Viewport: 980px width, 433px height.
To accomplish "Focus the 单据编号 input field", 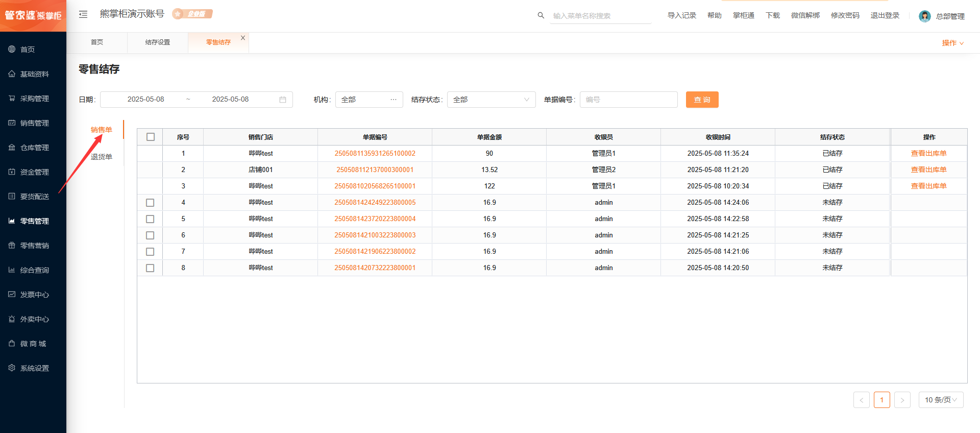I will click(x=629, y=100).
